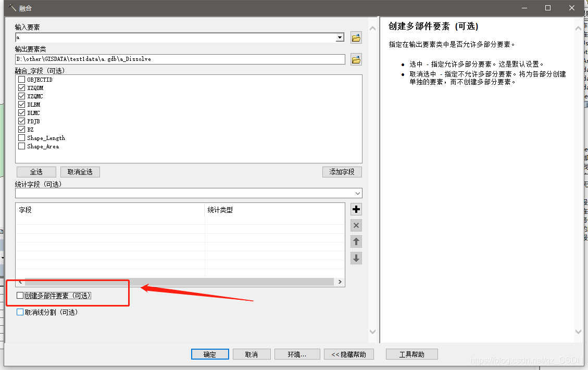Browse for input features folder icon
This screenshot has width=588, height=370.
356,37
